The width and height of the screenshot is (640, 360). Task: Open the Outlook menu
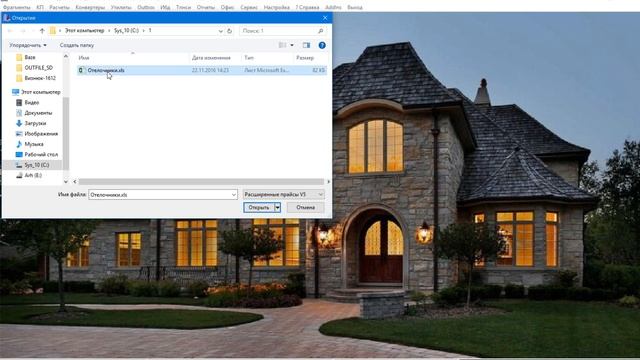tap(146, 7)
